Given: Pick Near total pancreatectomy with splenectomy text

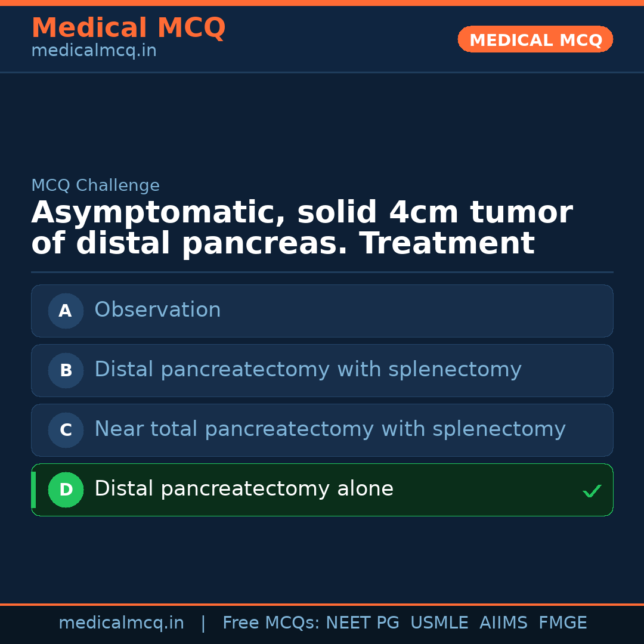Looking at the screenshot, I should (330, 429).
